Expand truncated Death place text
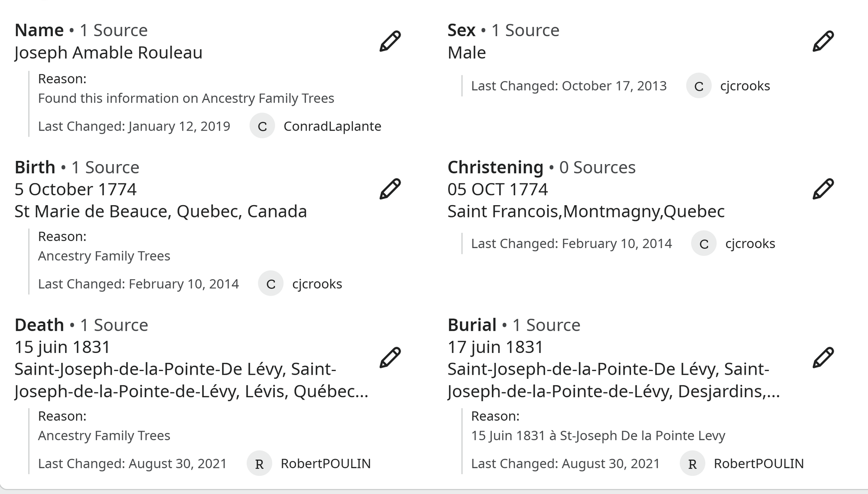The width and height of the screenshot is (868, 494). pyautogui.click(x=191, y=380)
